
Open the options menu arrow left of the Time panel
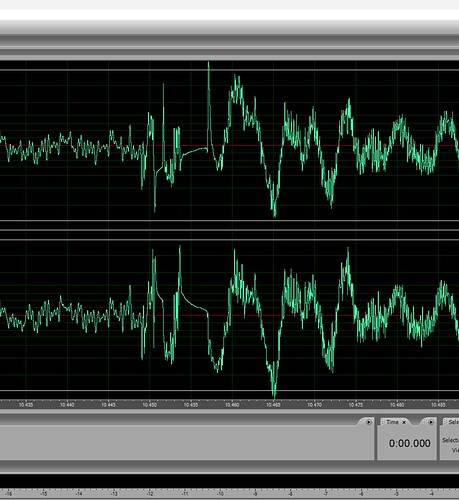tap(369, 422)
